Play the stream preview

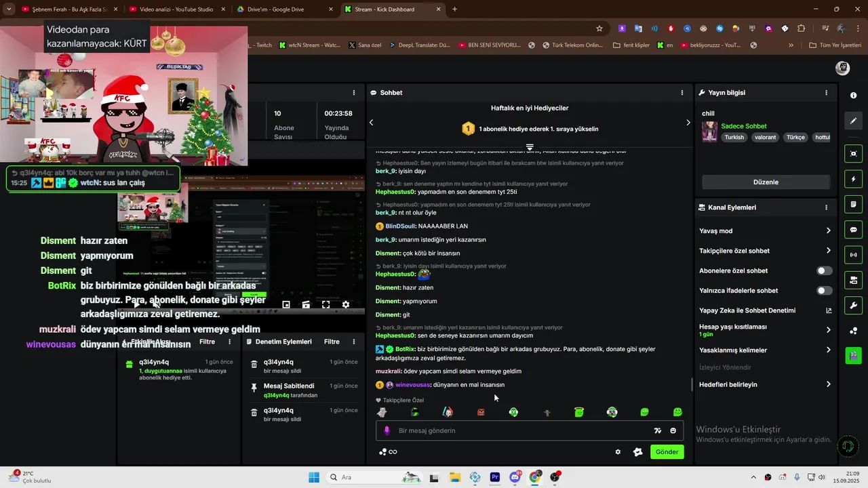(136, 305)
